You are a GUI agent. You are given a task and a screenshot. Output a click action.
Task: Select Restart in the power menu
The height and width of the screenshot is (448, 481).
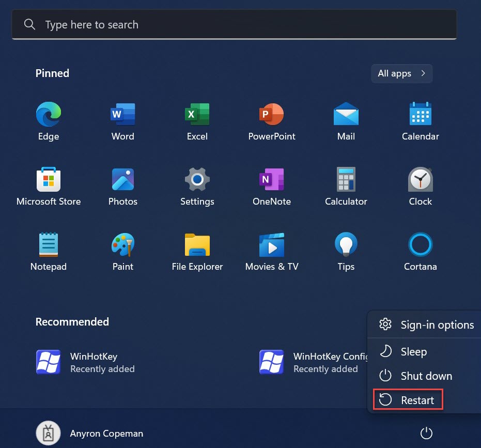coord(408,399)
